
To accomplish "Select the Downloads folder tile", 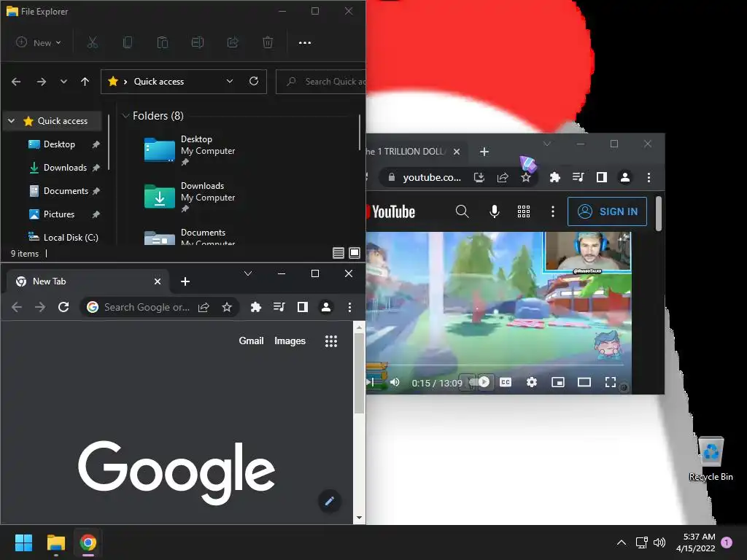I will 190,197.
